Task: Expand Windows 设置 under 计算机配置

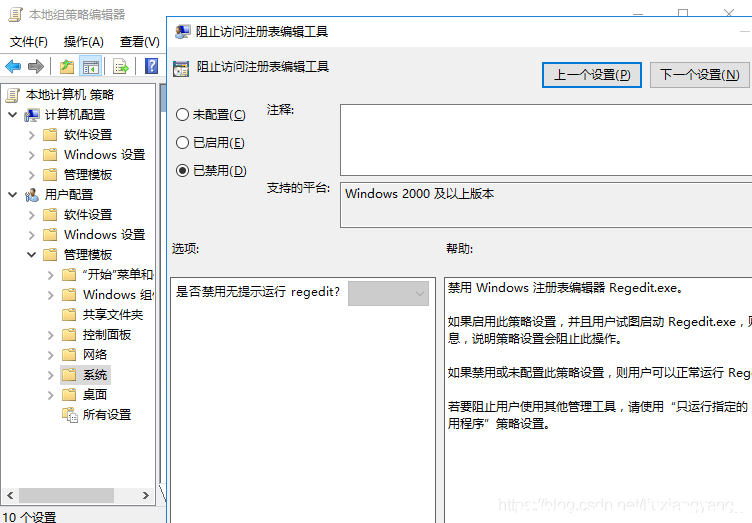Action: [32, 155]
